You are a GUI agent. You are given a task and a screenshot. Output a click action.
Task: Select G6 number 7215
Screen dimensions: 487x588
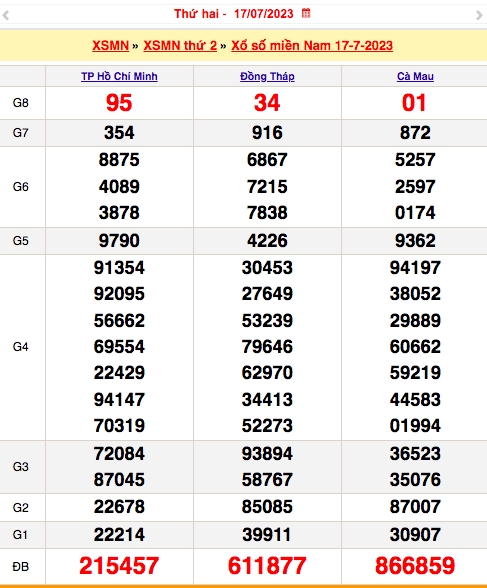tap(267, 187)
